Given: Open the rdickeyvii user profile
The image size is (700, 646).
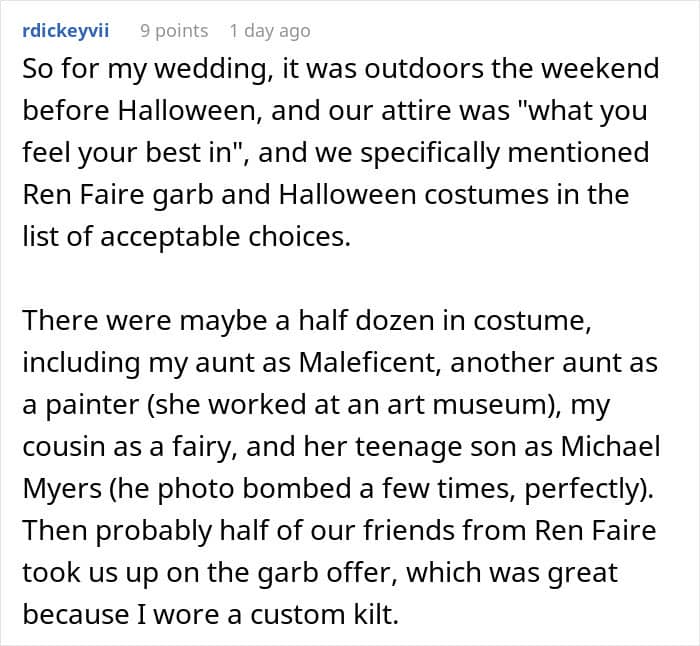Looking at the screenshot, I should click(65, 31).
